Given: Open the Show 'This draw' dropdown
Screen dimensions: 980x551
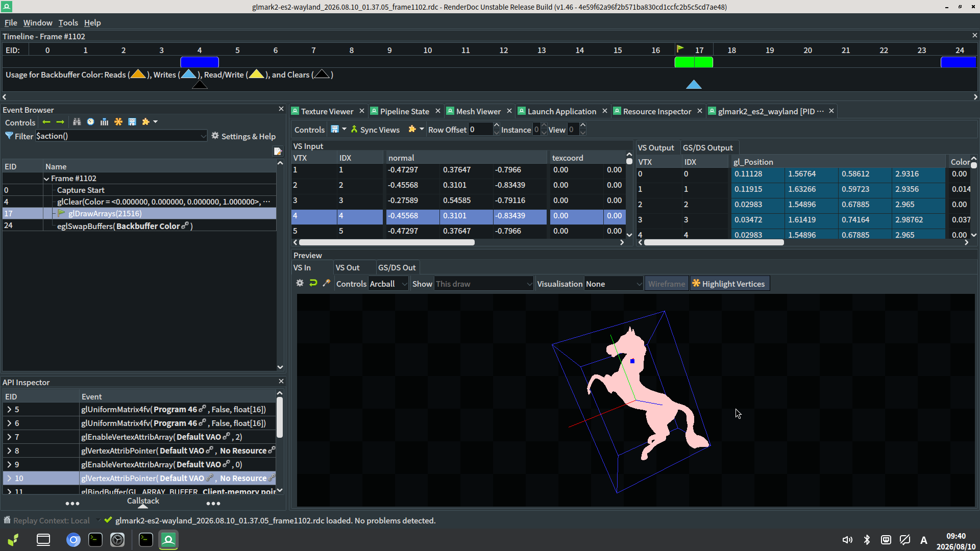Looking at the screenshot, I should [484, 284].
